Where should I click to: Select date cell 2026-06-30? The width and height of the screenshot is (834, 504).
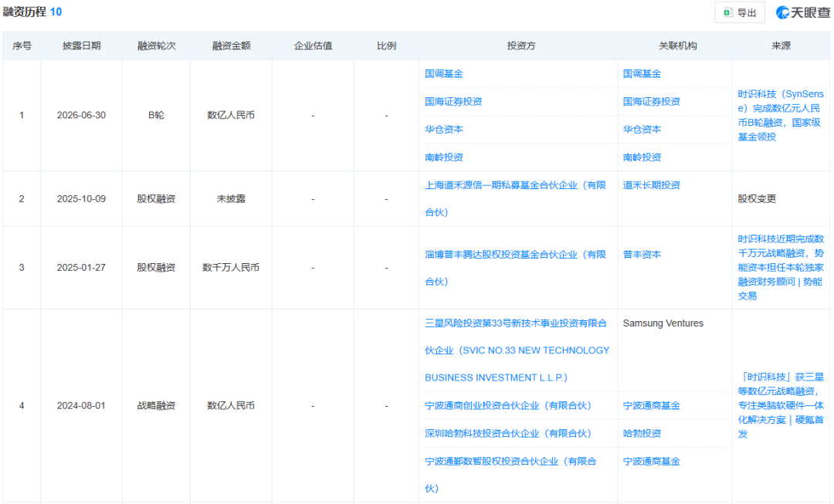[81, 115]
